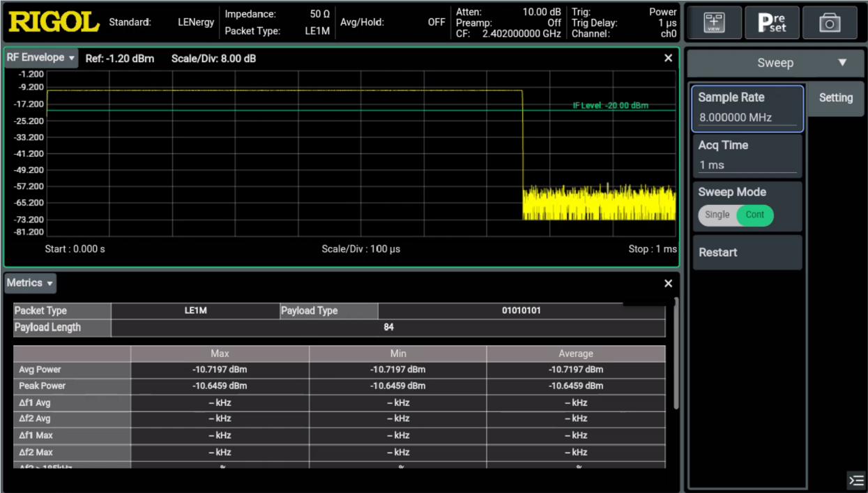Click the Average column header
The height and width of the screenshot is (493, 868).
point(576,354)
